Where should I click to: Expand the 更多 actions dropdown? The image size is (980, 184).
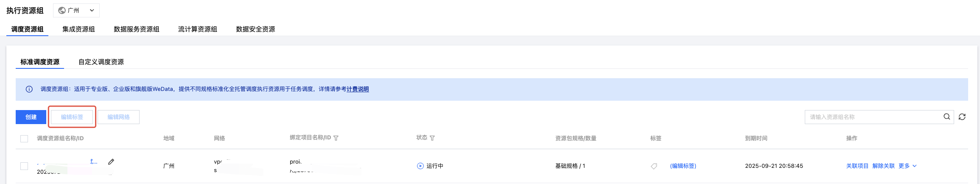coord(907,166)
